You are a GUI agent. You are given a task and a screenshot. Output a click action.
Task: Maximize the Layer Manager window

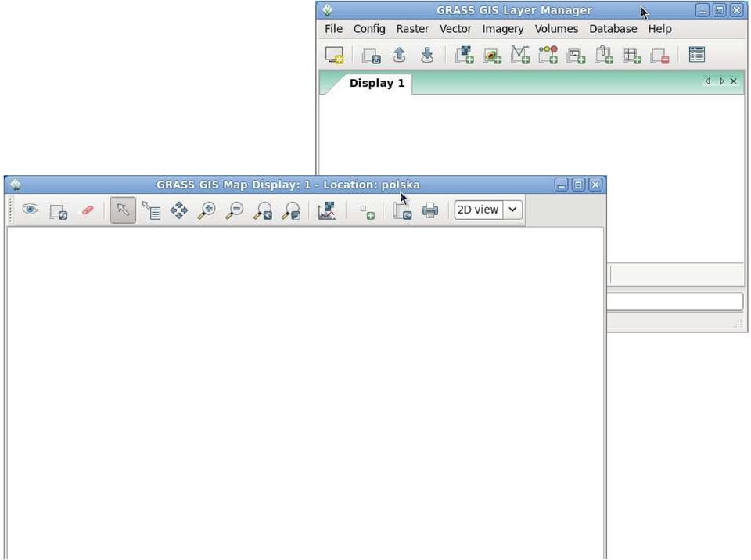(719, 10)
